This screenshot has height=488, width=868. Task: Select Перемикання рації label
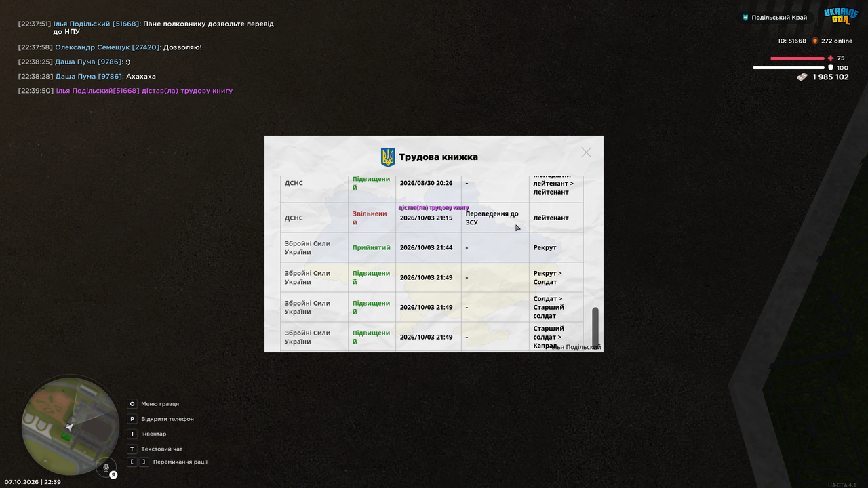180,462
